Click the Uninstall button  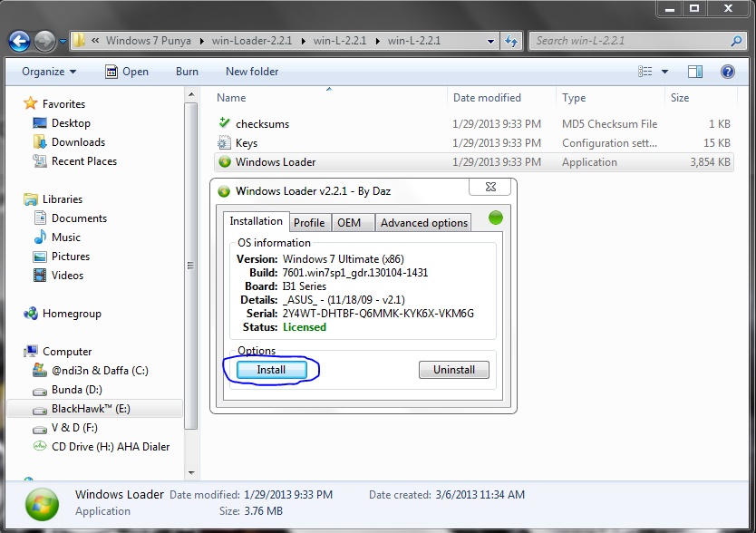click(x=454, y=370)
